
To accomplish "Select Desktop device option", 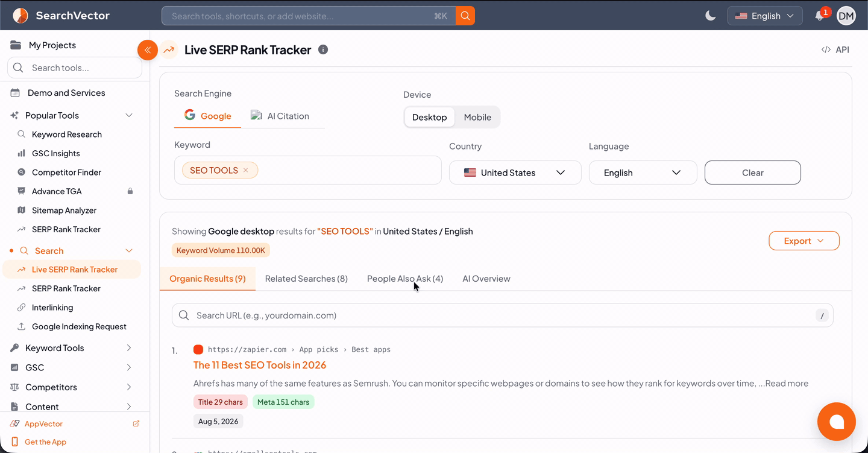I will click(x=429, y=117).
